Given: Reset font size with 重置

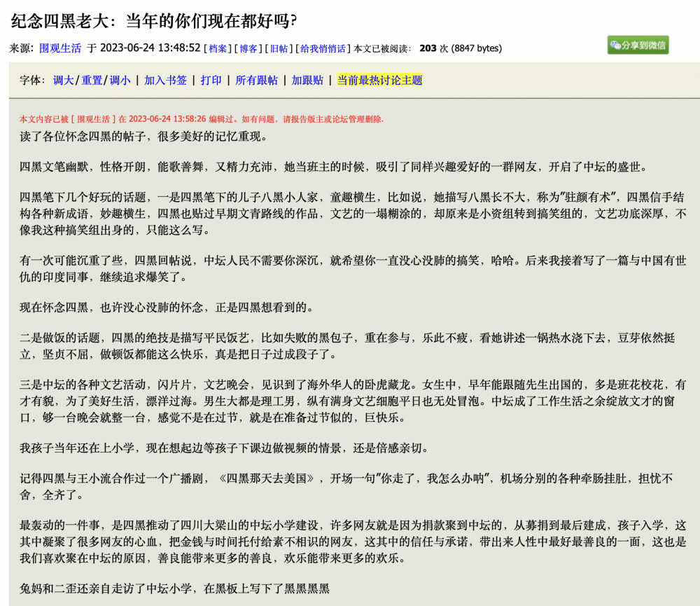Looking at the screenshot, I should [x=92, y=81].
